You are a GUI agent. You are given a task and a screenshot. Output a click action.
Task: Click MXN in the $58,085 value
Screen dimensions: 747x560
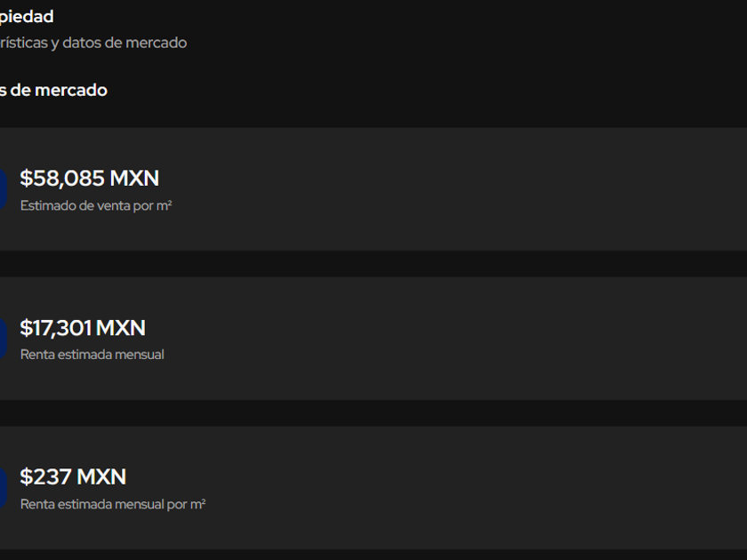coord(135,179)
